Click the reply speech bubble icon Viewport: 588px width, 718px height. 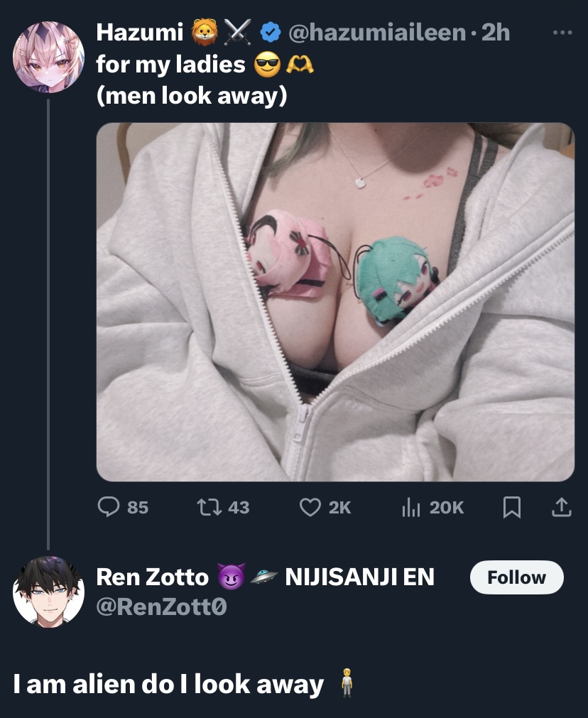pyautogui.click(x=108, y=506)
